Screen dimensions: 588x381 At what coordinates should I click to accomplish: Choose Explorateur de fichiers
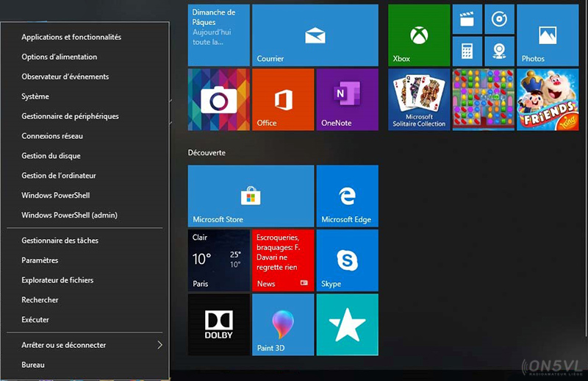click(x=85, y=280)
